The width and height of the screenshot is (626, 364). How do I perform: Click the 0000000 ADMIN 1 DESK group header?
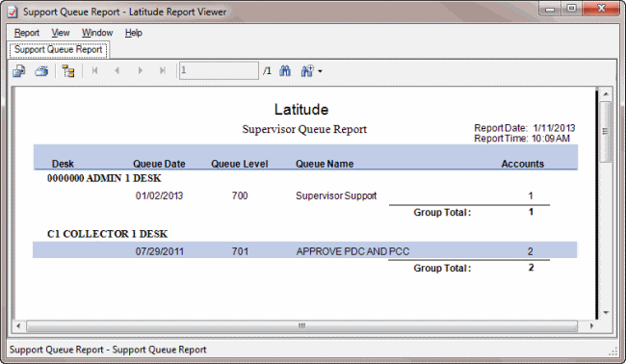click(x=104, y=178)
